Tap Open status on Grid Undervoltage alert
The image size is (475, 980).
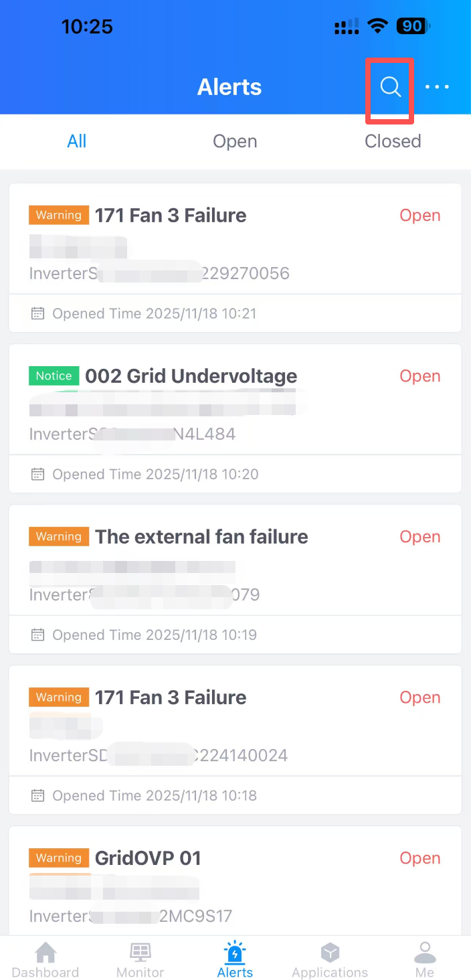click(x=420, y=376)
